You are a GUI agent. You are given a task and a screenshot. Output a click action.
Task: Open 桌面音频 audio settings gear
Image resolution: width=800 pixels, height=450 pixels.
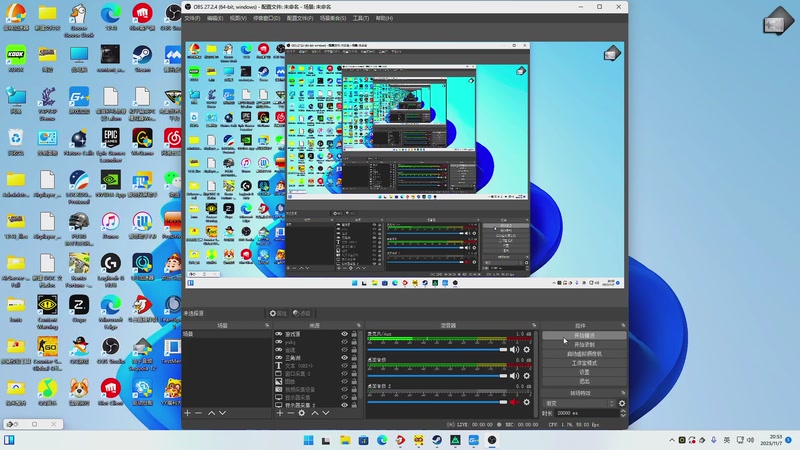tap(527, 376)
